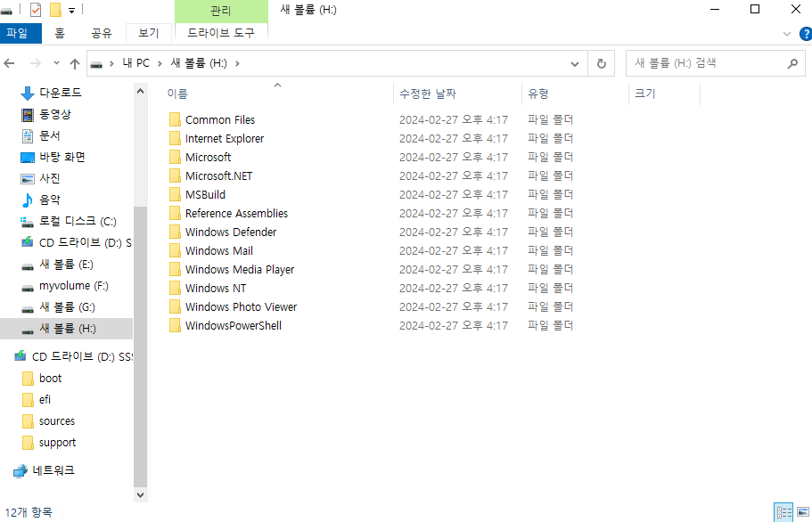Image resolution: width=812 pixels, height=522 pixels.
Task: Open the boot folder in navigation pane
Action: click(x=50, y=379)
